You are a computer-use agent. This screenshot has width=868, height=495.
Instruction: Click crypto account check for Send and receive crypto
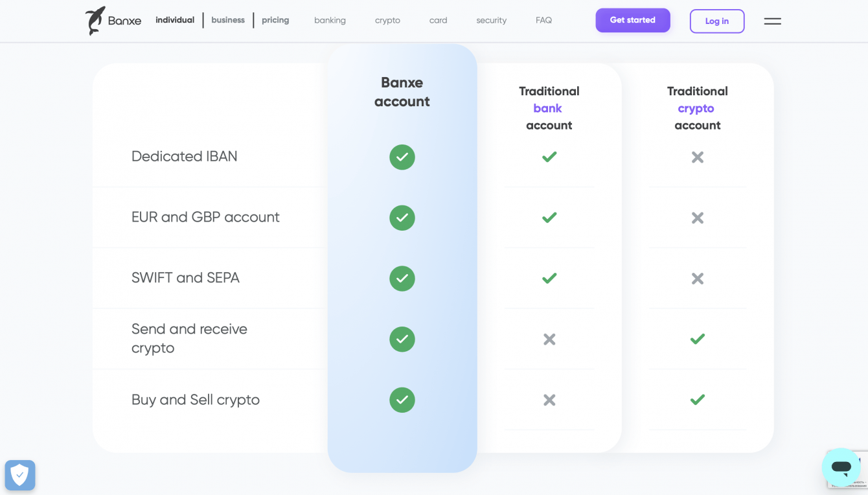pyautogui.click(x=698, y=339)
